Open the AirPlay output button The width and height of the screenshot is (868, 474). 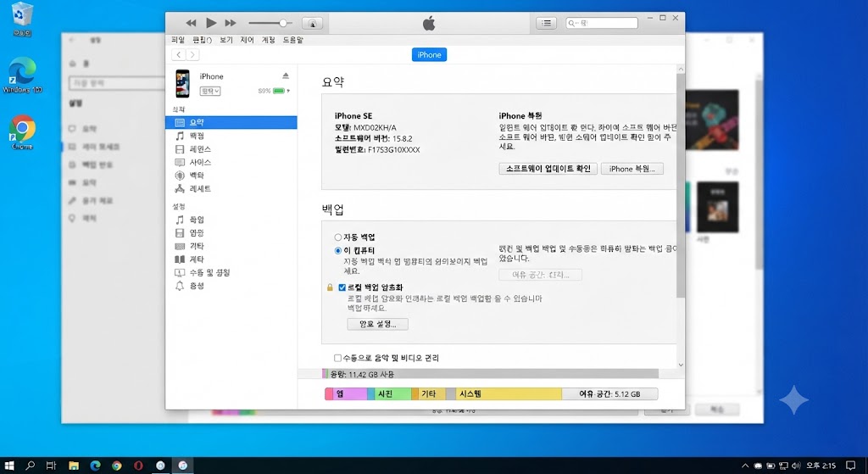click(x=312, y=23)
